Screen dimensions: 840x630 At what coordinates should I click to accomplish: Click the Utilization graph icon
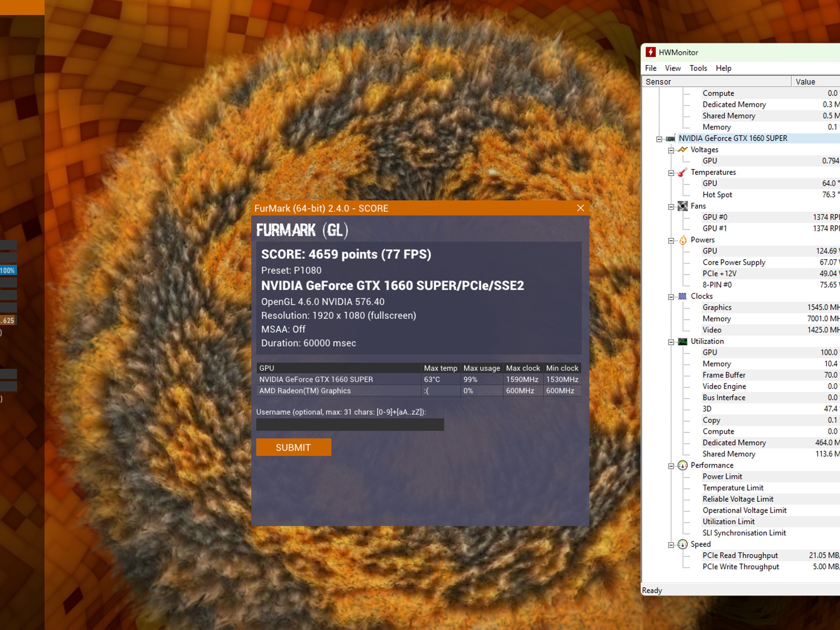pyautogui.click(x=682, y=341)
